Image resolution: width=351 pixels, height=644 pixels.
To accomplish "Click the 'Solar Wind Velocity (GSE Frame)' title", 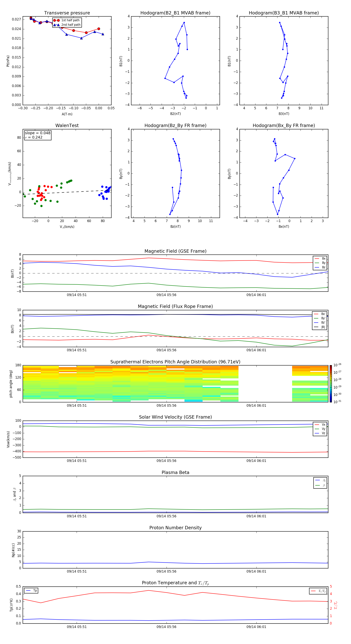I will tap(175, 417).
